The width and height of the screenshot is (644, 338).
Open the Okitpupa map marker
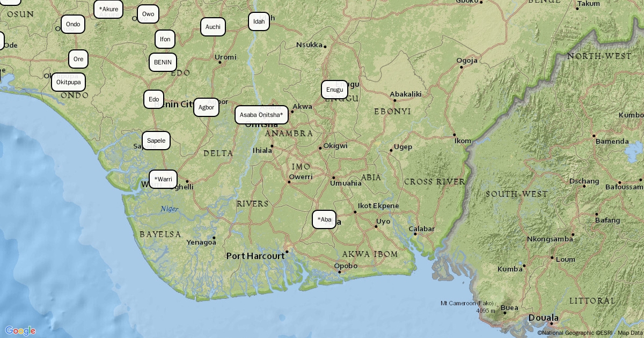pos(69,82)
